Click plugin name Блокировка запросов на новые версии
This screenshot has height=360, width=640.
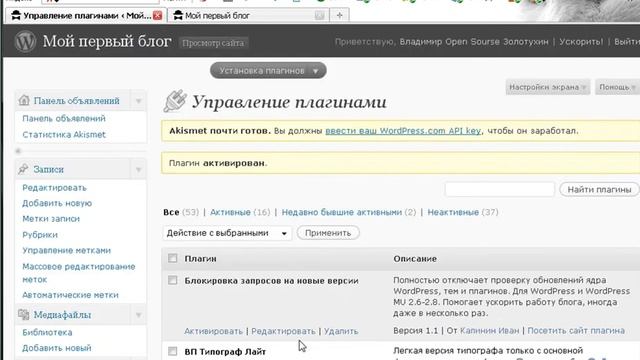click(x=271, y=281)
